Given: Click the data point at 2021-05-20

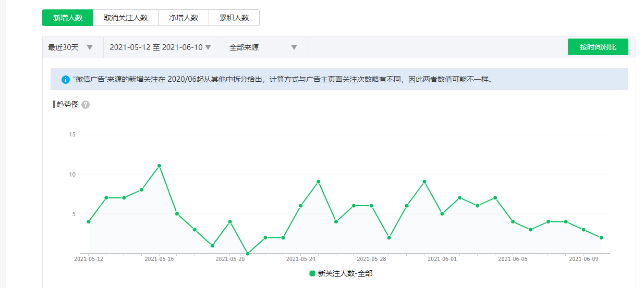Looking at the screenshot, I should [x=230, y=222].
